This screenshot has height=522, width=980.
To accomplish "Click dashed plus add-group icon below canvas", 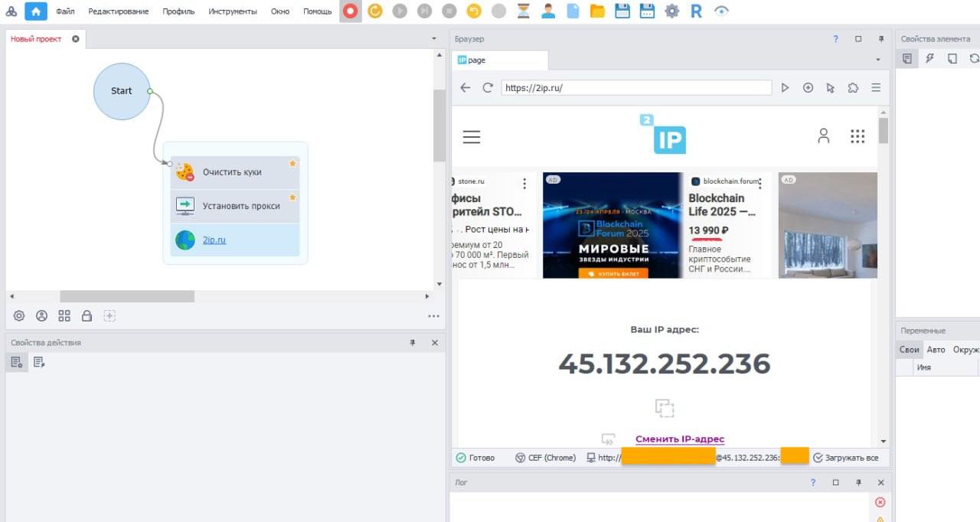I will coord(109,315).
